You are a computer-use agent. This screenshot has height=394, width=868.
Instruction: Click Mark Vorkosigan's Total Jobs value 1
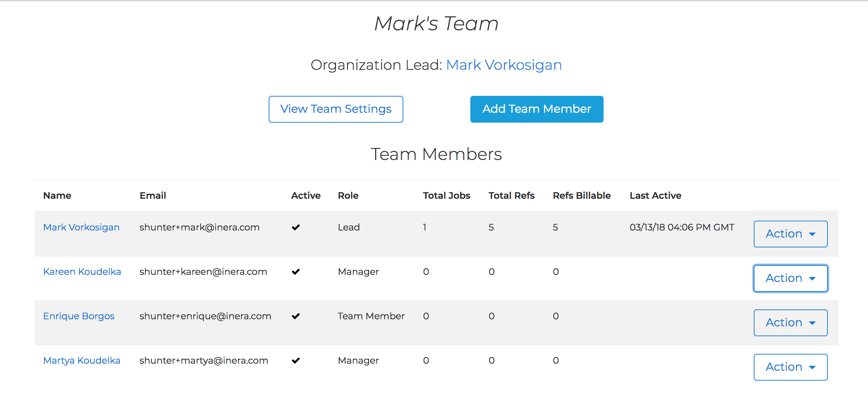click(425, 227)
